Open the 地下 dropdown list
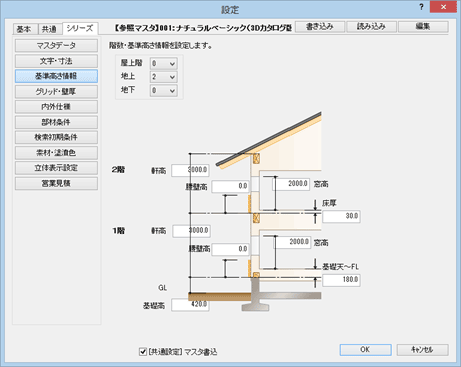This screenshot has width=461, height=367. 163,90
